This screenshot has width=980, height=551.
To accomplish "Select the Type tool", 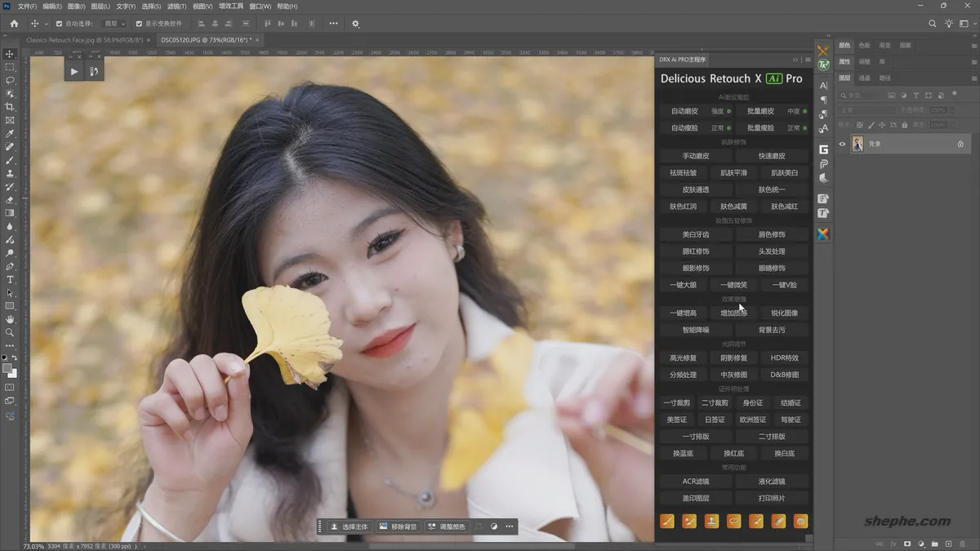I will (10, 280).
